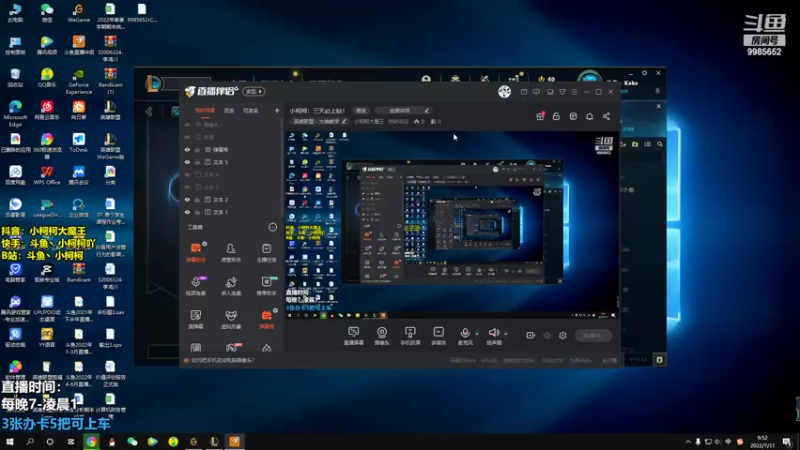This screenshot has height=450, width=800.
Task: Open the feedback chat icon in title bar
Action: click(536, 92)
